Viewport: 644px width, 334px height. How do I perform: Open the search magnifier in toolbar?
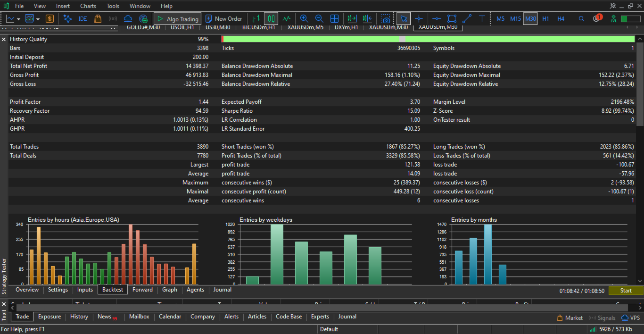pyautogui.click(x=581, y=19)
